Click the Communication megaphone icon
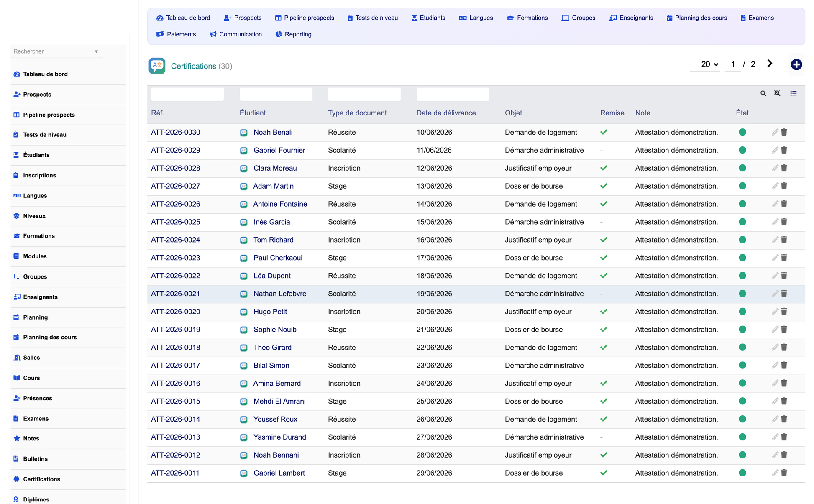Viewport: 814px width, 504px height. click(213, 34)
